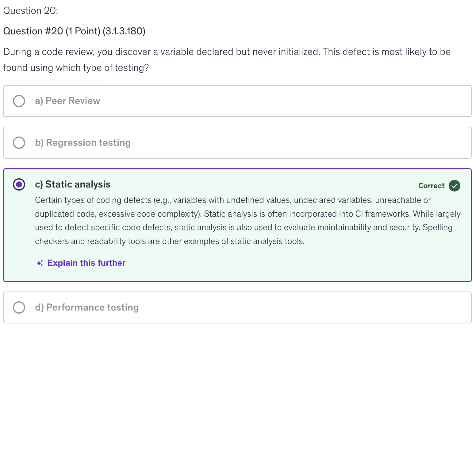Click the 'd) Performance testing' answer text
476x456 pixels.
(87, 307)
